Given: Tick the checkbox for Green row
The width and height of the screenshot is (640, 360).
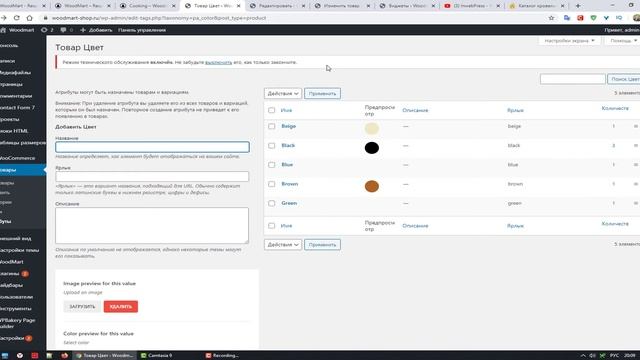Looking at the screenshot, I should click(271, 203).
